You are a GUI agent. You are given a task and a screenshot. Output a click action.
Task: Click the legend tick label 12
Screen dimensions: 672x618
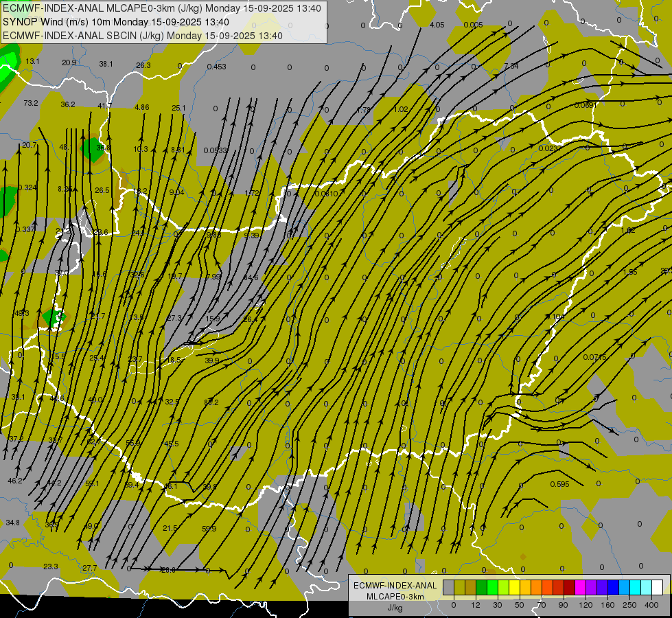pyautogui.click(x=475, y=605)
